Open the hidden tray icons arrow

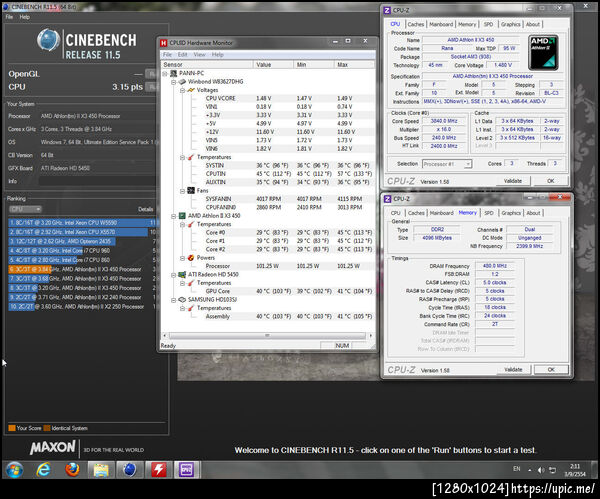coord(530,470)
